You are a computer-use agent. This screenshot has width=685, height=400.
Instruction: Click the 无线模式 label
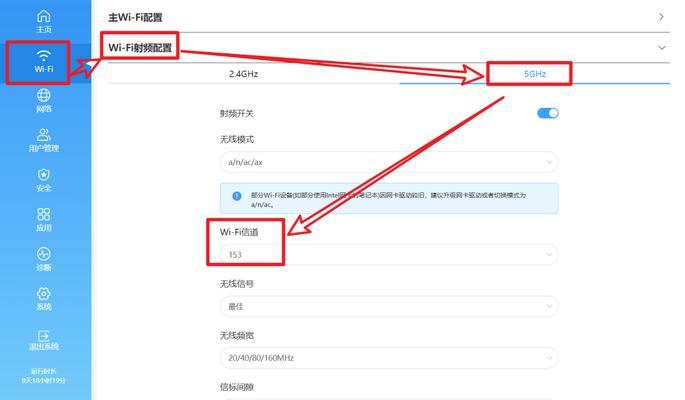tap(237, 139)
